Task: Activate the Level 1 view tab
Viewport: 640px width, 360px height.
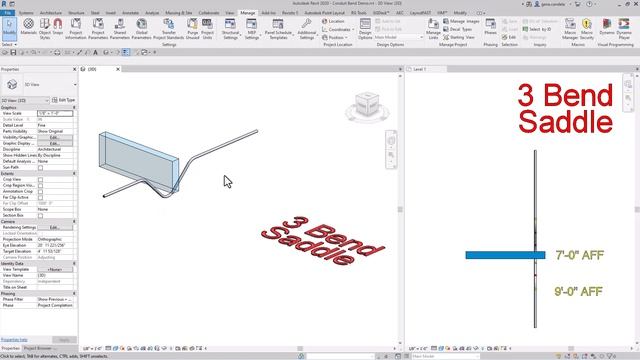Action: pos(420,69)
